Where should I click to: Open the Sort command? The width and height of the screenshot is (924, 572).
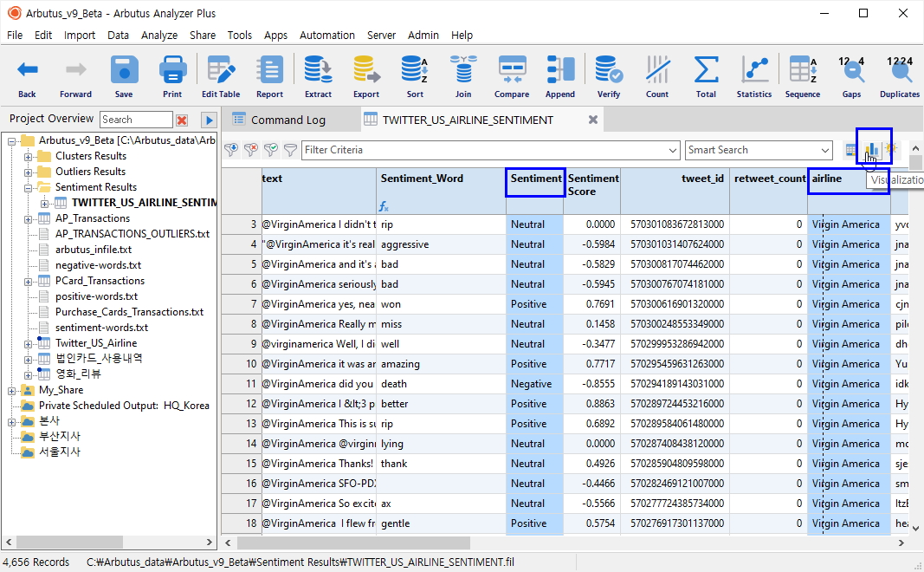[415, 70]
